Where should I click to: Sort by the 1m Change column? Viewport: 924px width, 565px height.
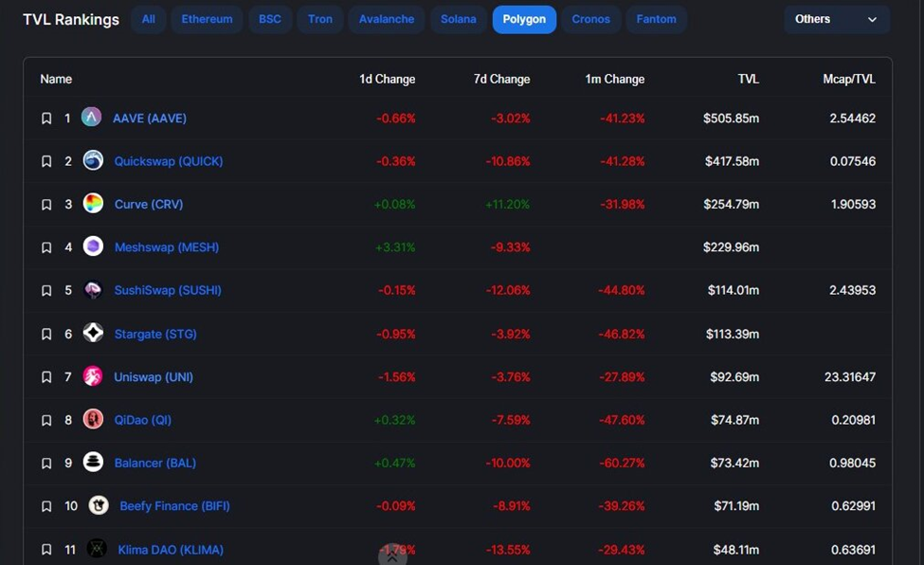(614, 79)
